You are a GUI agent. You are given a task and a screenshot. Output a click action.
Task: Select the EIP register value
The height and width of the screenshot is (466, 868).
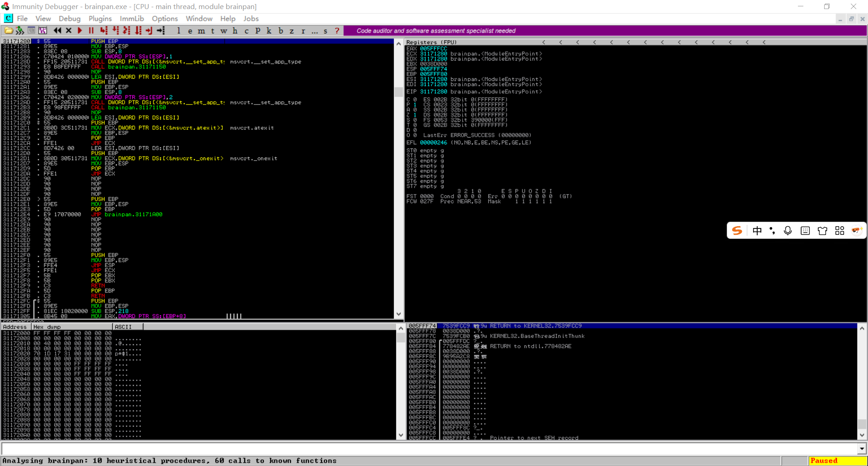[434, 92]
